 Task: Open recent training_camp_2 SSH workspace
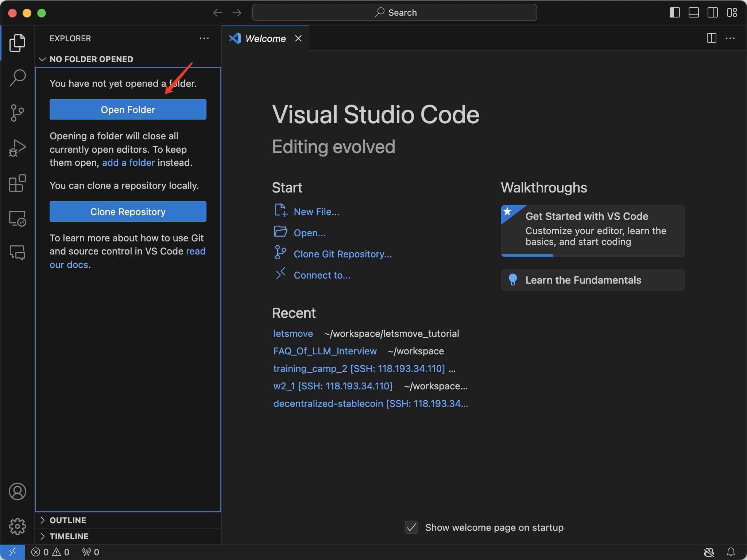coord(359,369)
